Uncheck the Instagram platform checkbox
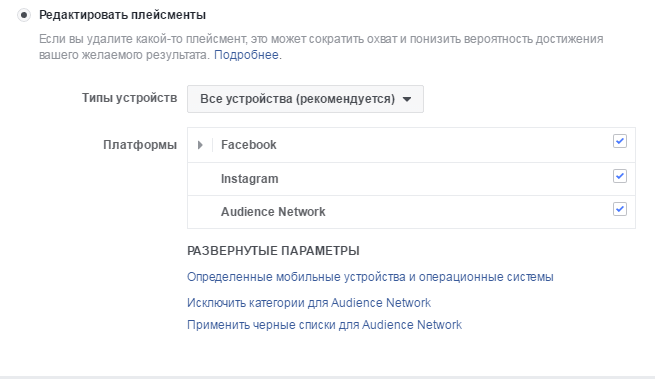 [620, 176]
